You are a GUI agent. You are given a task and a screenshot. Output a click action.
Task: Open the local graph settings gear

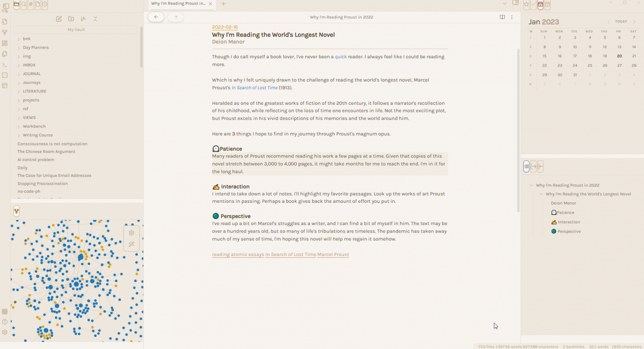131,233
